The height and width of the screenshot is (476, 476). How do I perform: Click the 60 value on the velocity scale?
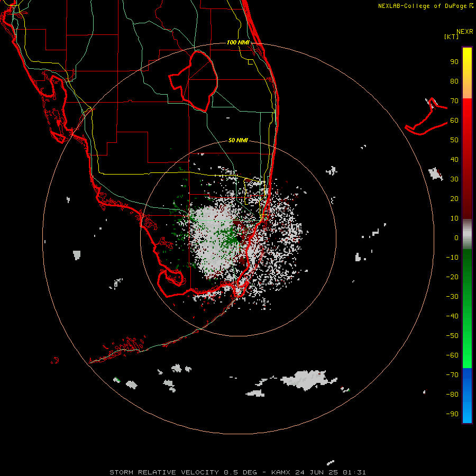click(454, 121)
